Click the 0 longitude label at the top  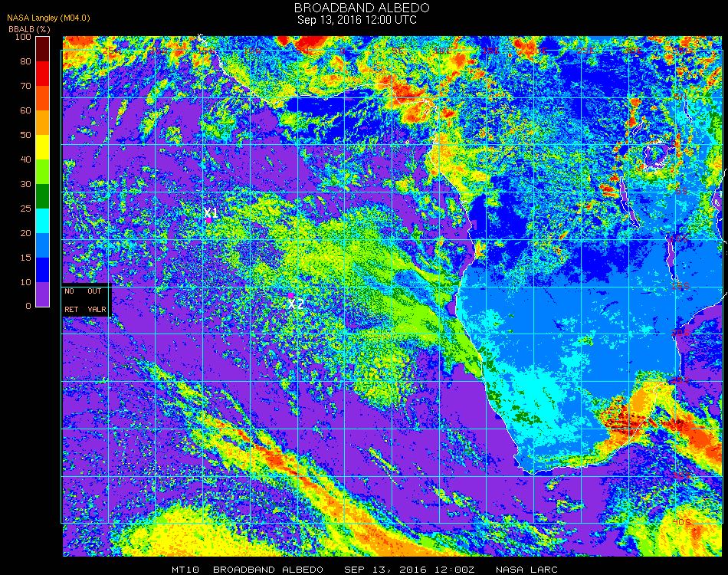pos(343,51)
